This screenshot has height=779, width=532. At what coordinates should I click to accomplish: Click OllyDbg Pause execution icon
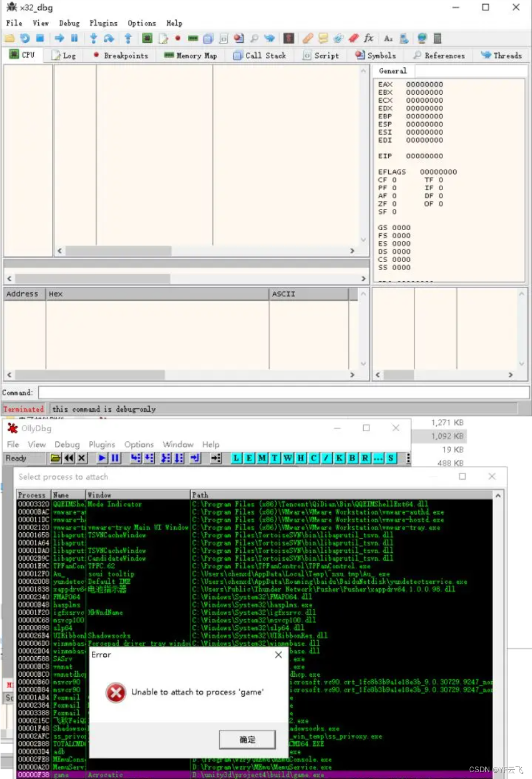pos(115,458)
